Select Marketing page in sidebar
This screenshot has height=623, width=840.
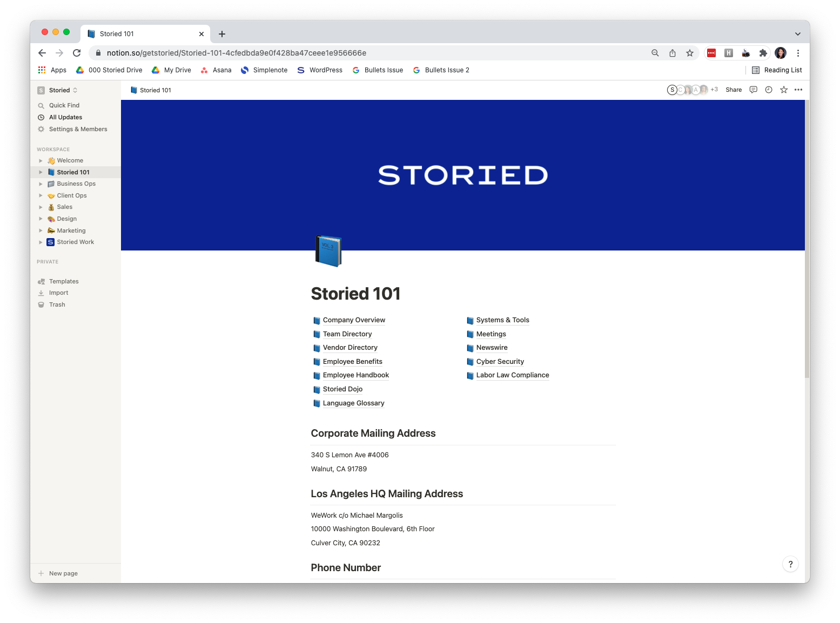click(71, 231)
